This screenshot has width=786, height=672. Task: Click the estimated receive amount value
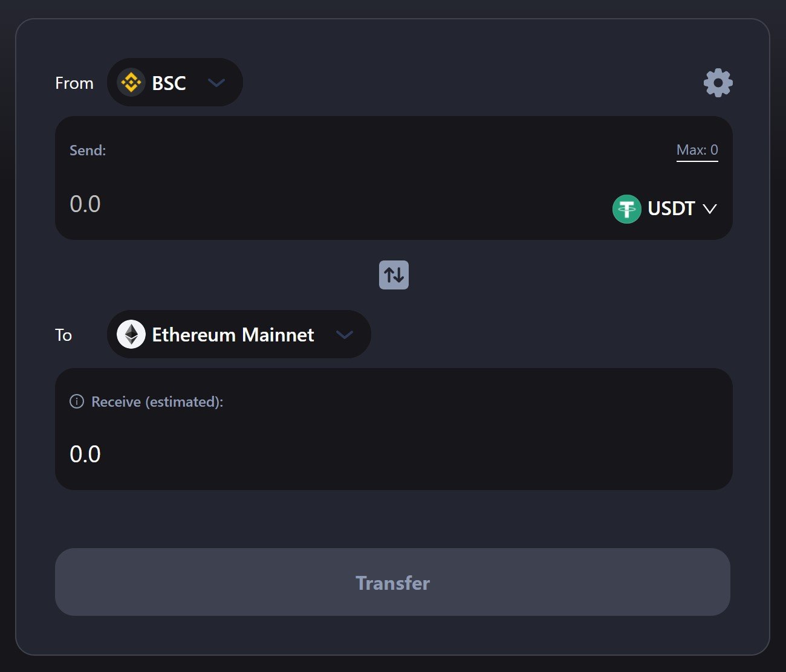(85, 454)
